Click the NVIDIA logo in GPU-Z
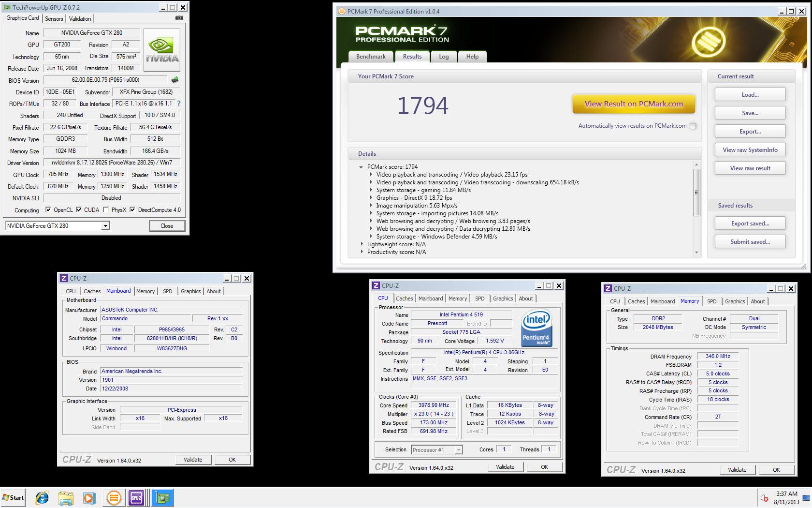Screen dimensions: 812x508 (x=162, y=50)
